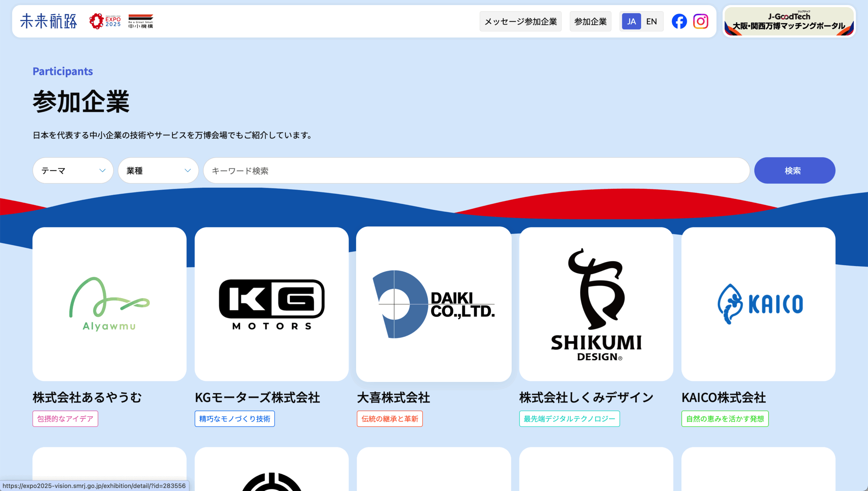Open メッセージ参加企業 menu item
The width and height of the screenshot is (868, 491).
520,21
